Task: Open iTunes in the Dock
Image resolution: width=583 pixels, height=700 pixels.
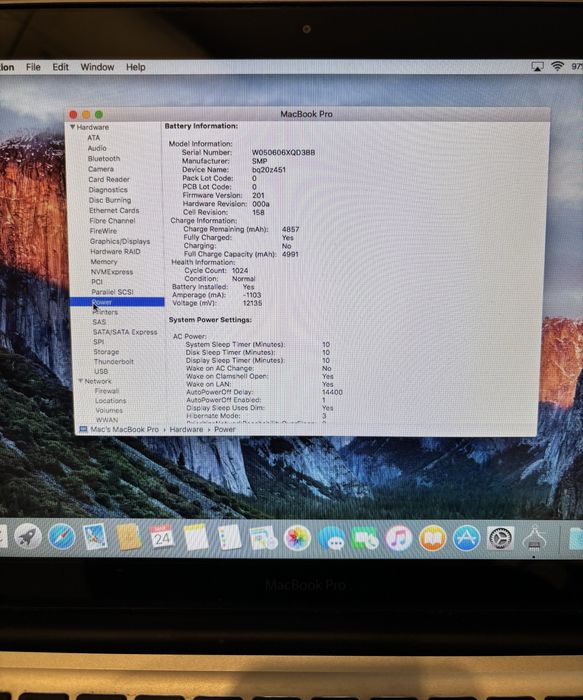Action: [x=398, y=538]
